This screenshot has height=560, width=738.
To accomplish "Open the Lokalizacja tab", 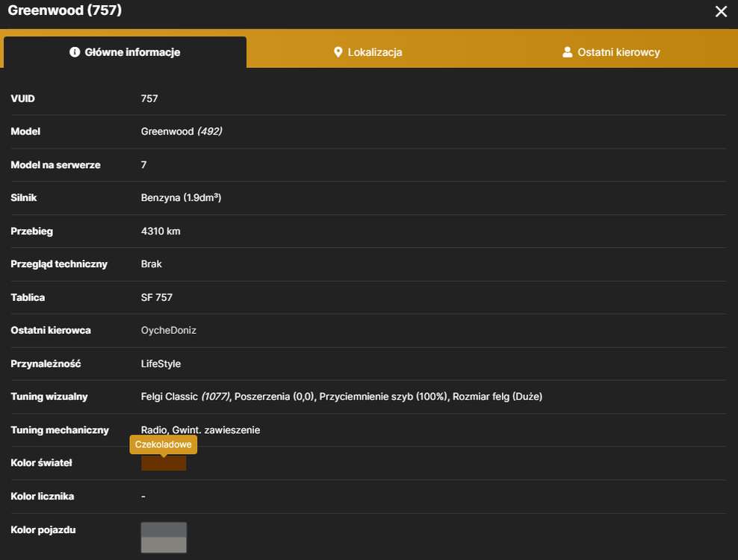I will (368, 52).
